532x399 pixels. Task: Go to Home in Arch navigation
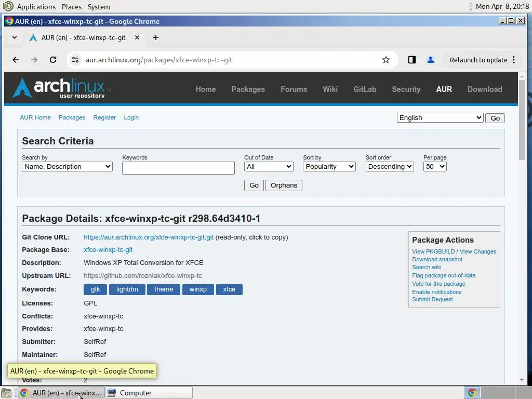click(206, 89)
